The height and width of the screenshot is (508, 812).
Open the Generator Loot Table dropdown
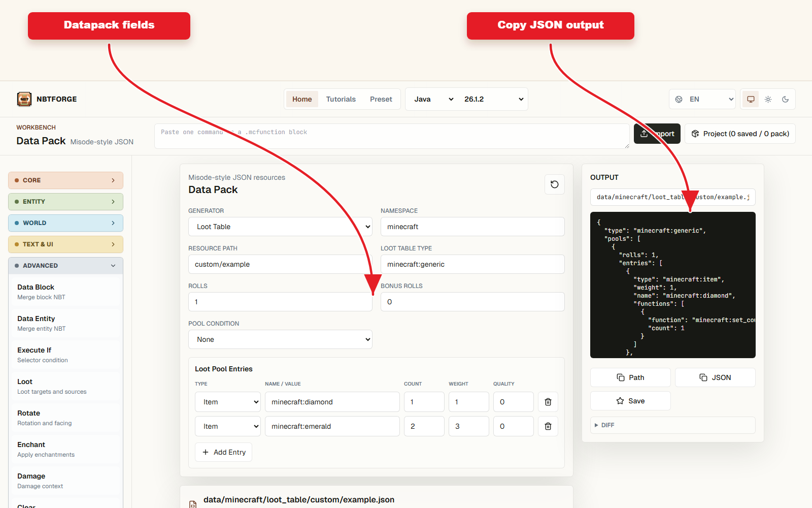[x=280, y=227]
